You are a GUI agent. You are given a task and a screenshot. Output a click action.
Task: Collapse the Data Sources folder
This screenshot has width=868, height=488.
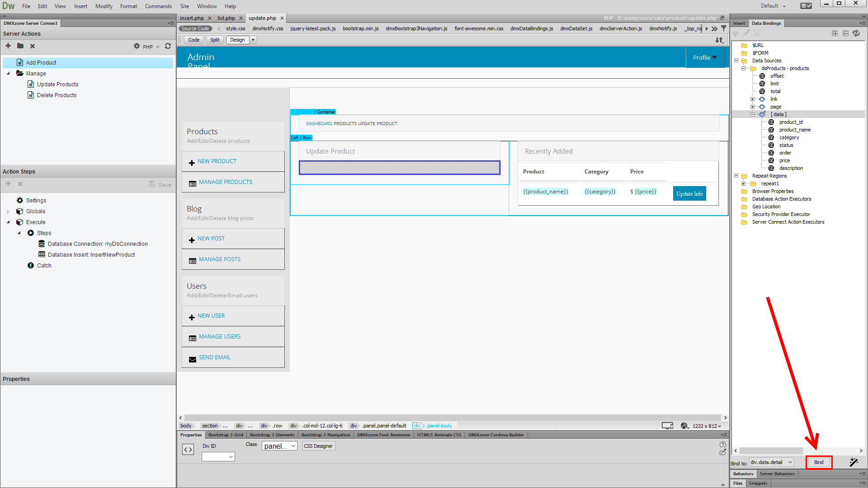(736, 61)
